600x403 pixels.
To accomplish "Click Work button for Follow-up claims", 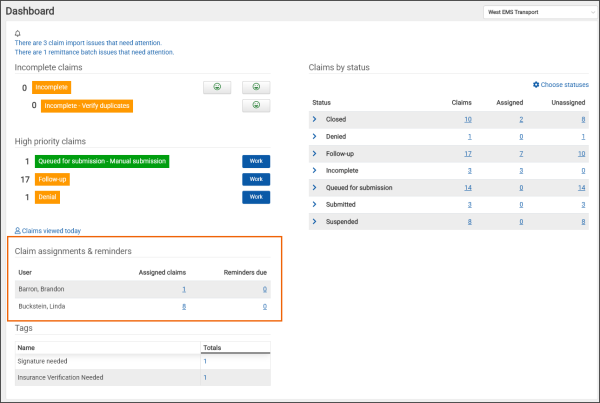I will pyautogui.click(x=256, y=179).
